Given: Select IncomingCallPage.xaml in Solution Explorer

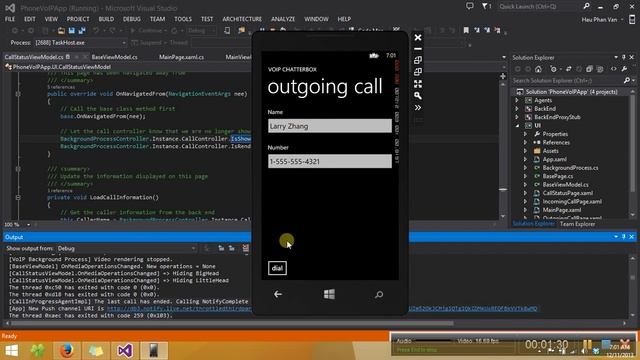Looking at the screenshot, I should tap(572, 202).
